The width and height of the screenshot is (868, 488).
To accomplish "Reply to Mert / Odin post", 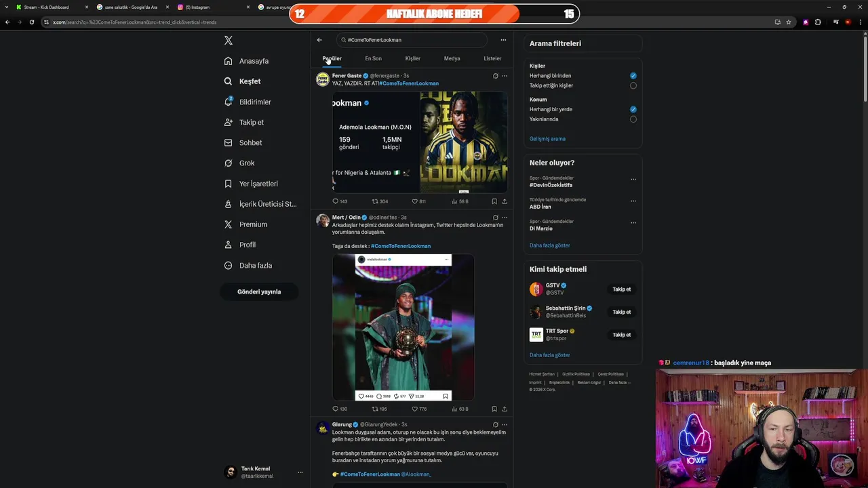I will tap(339, 409).
